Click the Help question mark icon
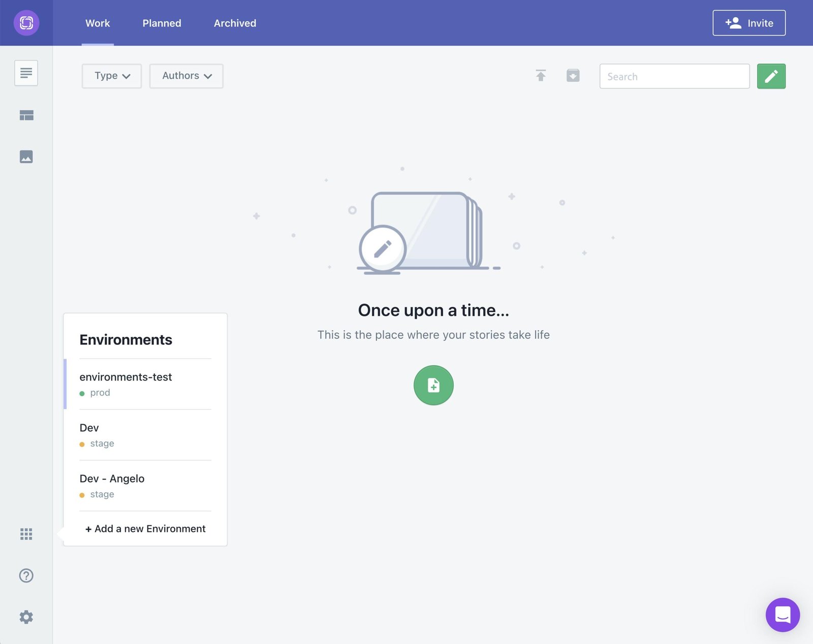This screenshot has height=644, width=813. click(x=26, y=575)
